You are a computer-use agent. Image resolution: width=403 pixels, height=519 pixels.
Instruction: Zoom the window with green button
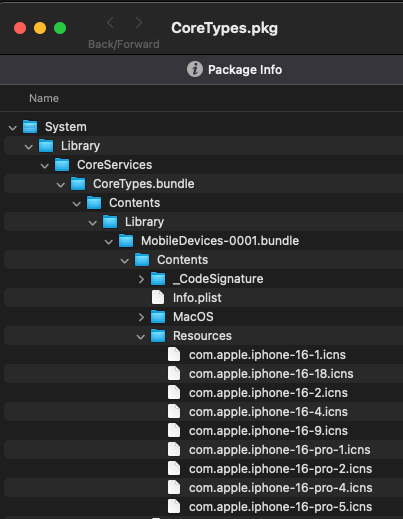pos(60,28)
